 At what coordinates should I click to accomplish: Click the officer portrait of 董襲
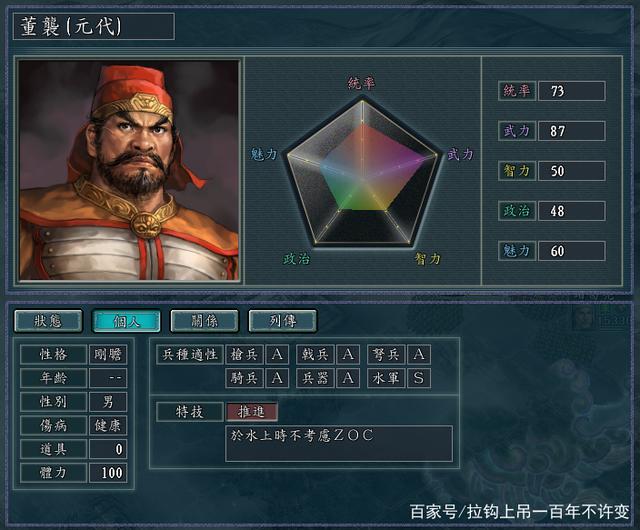click(129, 170)
